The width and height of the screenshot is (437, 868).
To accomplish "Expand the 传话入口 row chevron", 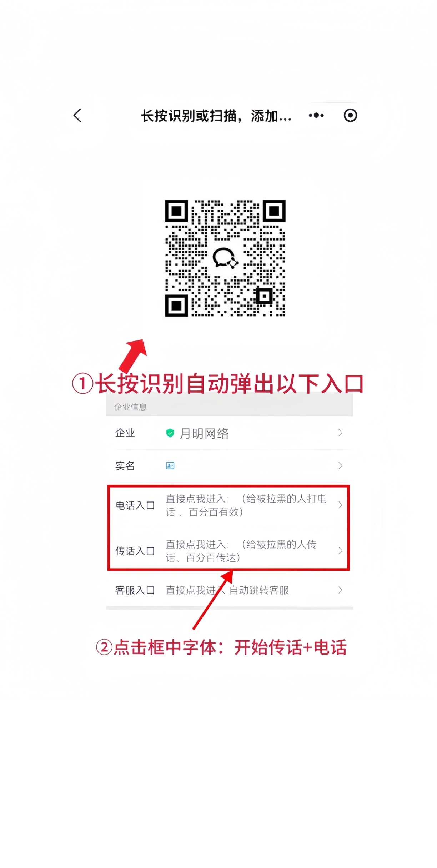I will pos(340,551).
